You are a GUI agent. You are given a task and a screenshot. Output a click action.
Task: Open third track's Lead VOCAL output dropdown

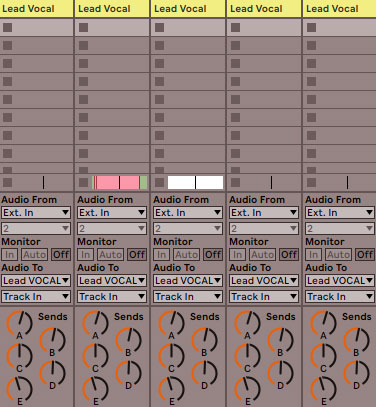[188, 280]
